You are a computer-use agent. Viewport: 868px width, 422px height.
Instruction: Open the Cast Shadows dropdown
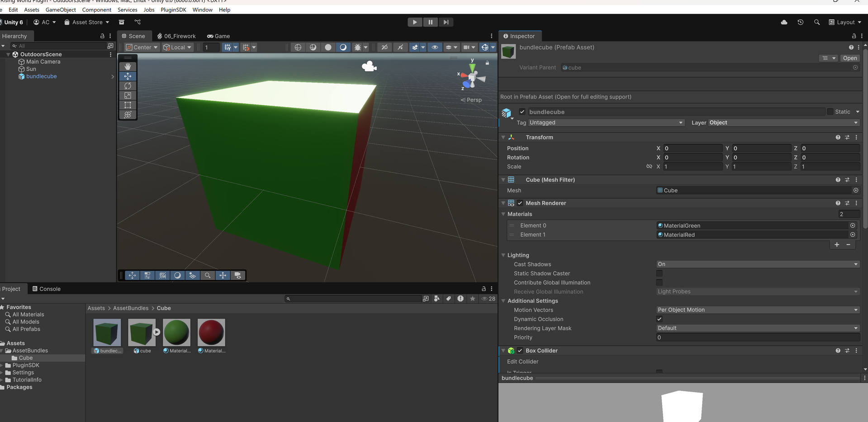(757, 264)
